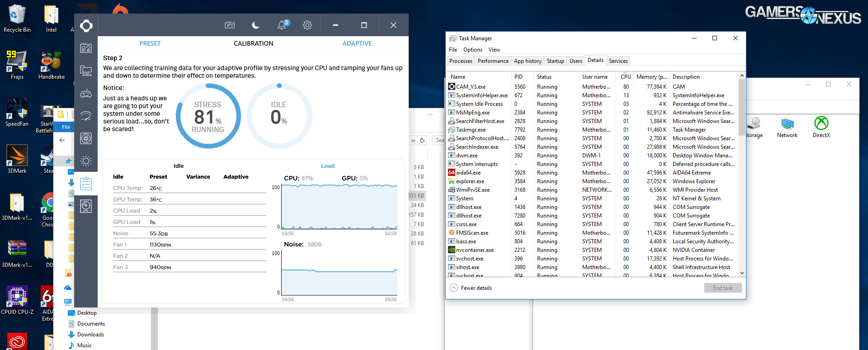Click the Task Manager scrollbar down arrow
Viewport: 868px width, 350px height.
(741, 273)
